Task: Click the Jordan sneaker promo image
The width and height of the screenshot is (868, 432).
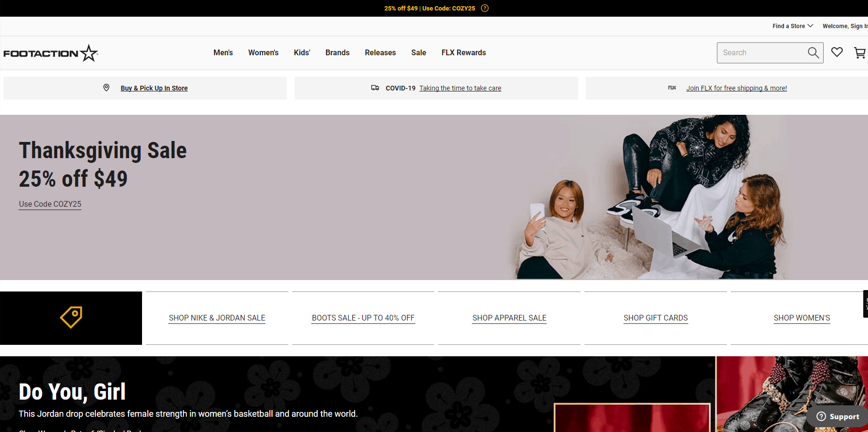Action: click(x=792, y=394)
